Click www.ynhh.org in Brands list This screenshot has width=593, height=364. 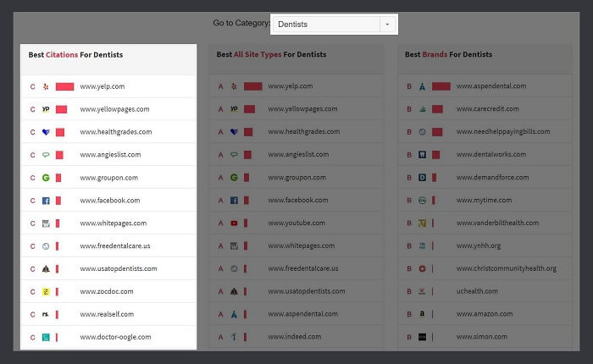pos(479,245)
